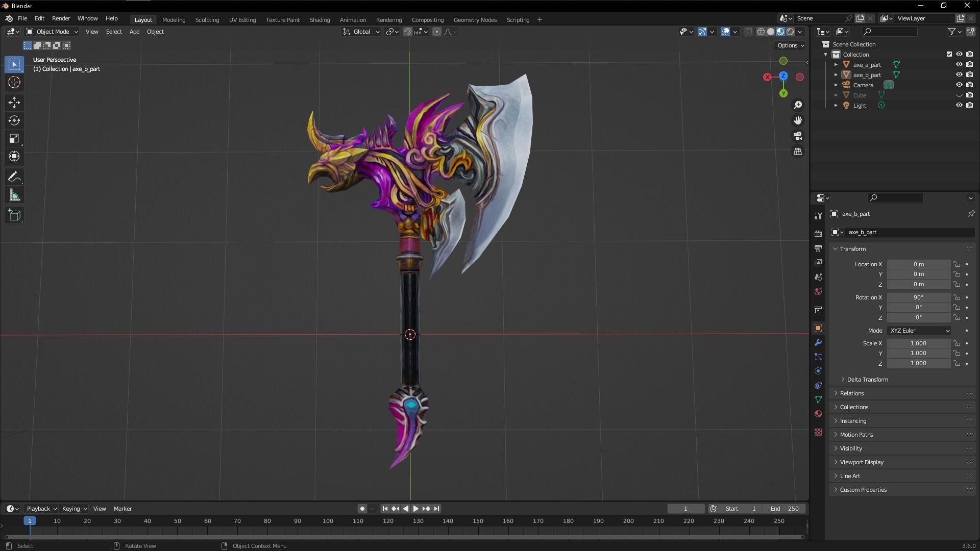Open the Playback popover
Viewport: 980px width, 551px height.
[41, 509]
